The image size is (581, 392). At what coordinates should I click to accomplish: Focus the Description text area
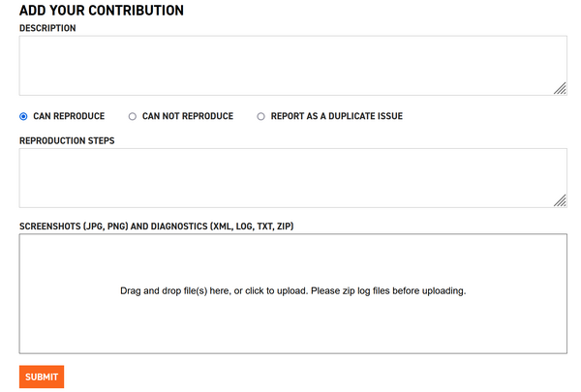pos(293,66)
